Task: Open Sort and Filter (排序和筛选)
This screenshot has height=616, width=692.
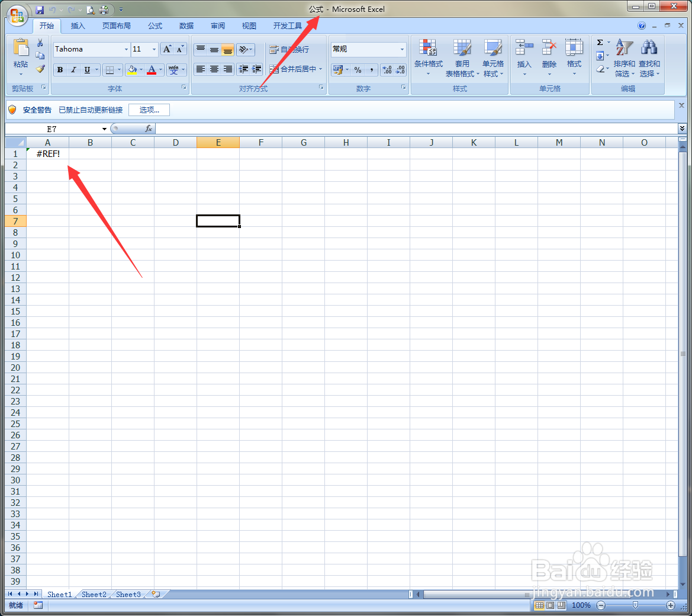Action: [x=624, y=57]
